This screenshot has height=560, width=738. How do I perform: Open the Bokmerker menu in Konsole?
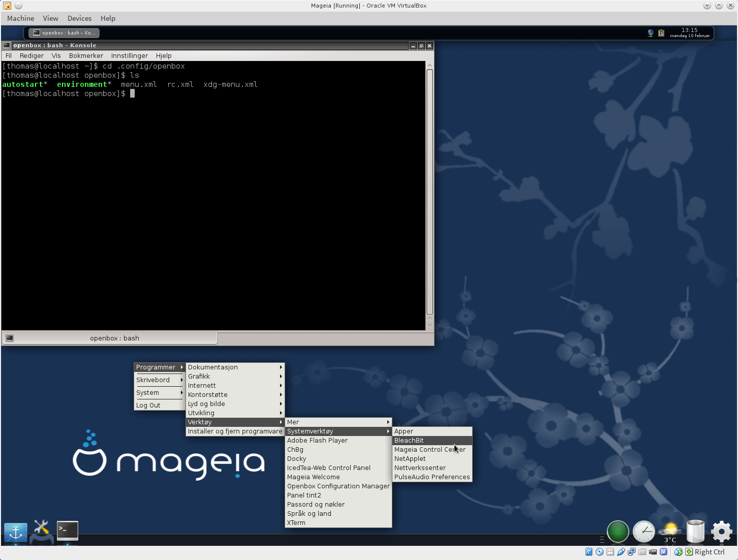pyautogui.click(x=86, y=55)
